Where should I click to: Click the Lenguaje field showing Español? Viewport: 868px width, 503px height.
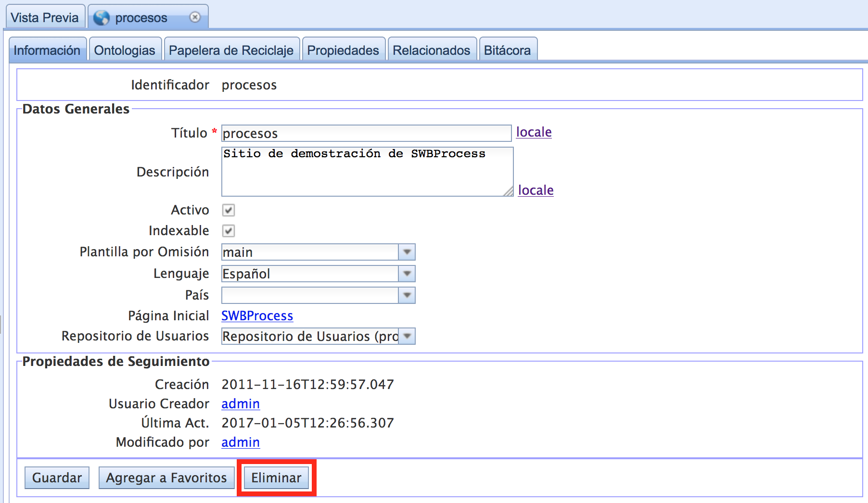[310, 274]
